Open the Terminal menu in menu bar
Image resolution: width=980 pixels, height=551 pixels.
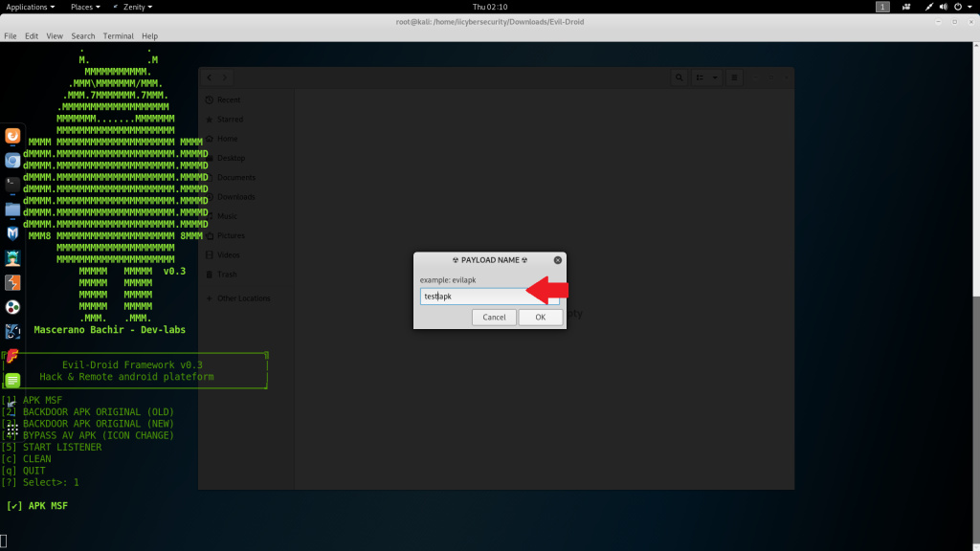click(119, 36)
